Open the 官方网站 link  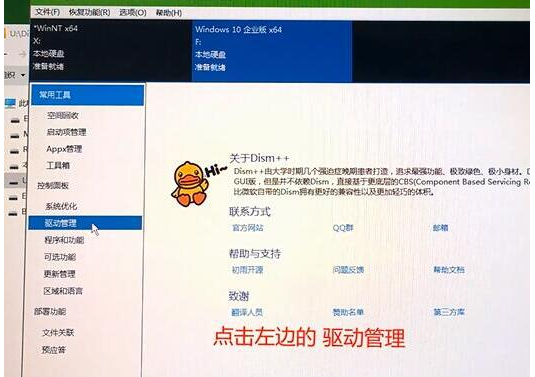click(x=248, y=228)
